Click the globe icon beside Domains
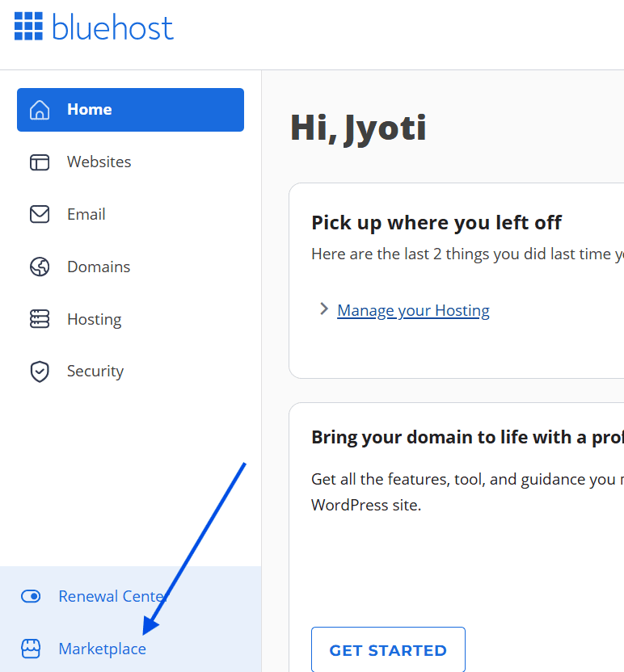Screen dimensions: 624x672 coord(40,267)
